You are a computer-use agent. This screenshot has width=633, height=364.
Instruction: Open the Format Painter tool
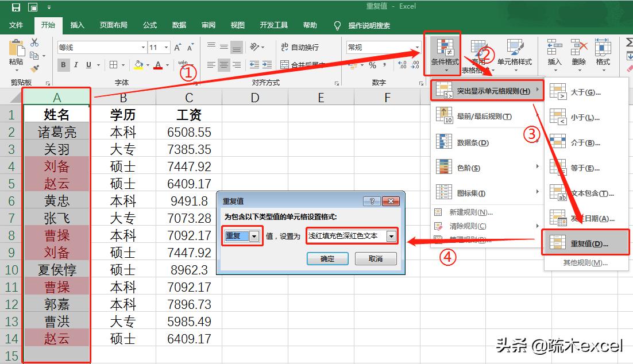point(34,68)
